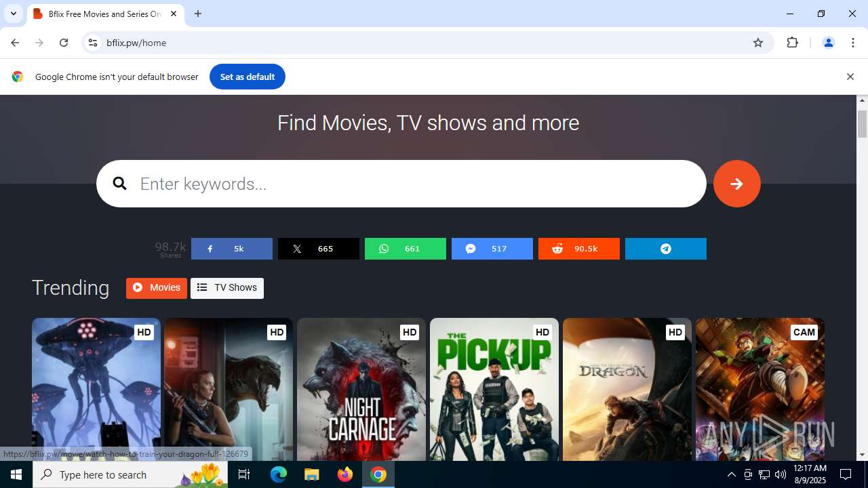
Task: Open Task View in taskbar
Action: [x=244, y=474]
